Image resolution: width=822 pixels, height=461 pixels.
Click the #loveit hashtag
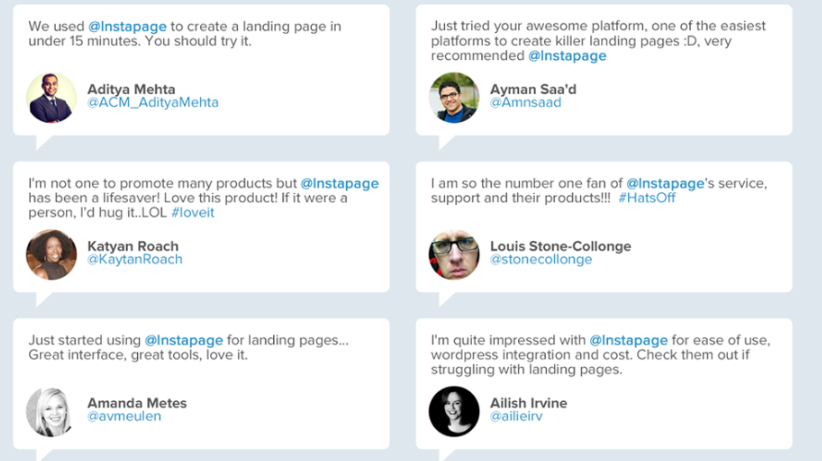(193, 213)
